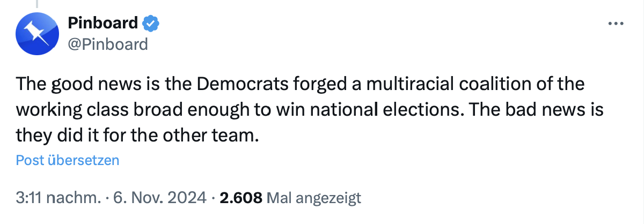Click the 3:11 nachm. timestamp
Image resolution: width=644 pixels, height=224 pixels.
tap(58, 198)
